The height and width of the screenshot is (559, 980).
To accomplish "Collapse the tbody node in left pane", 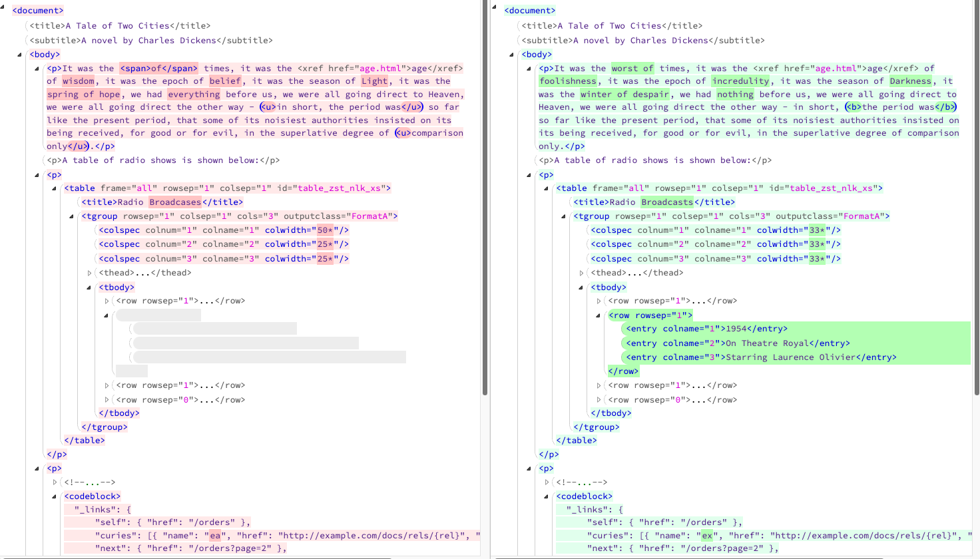I will click(x=89, y=287).
